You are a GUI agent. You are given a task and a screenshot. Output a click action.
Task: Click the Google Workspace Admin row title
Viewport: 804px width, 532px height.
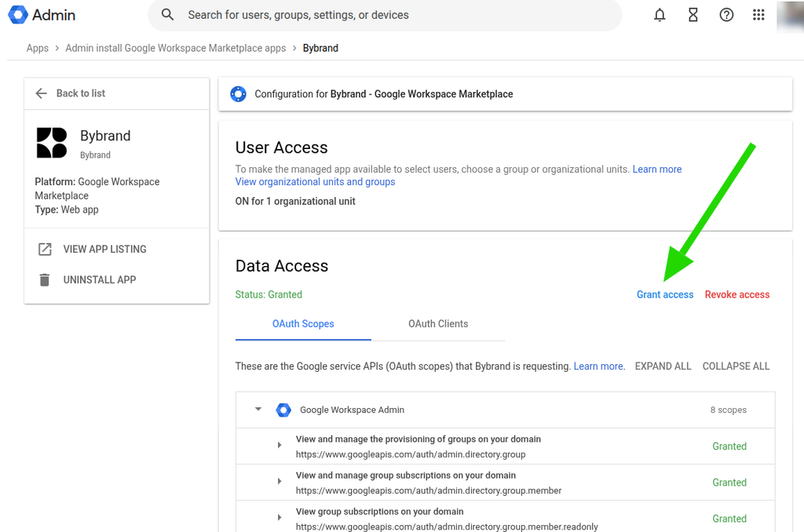click(352, 410)
